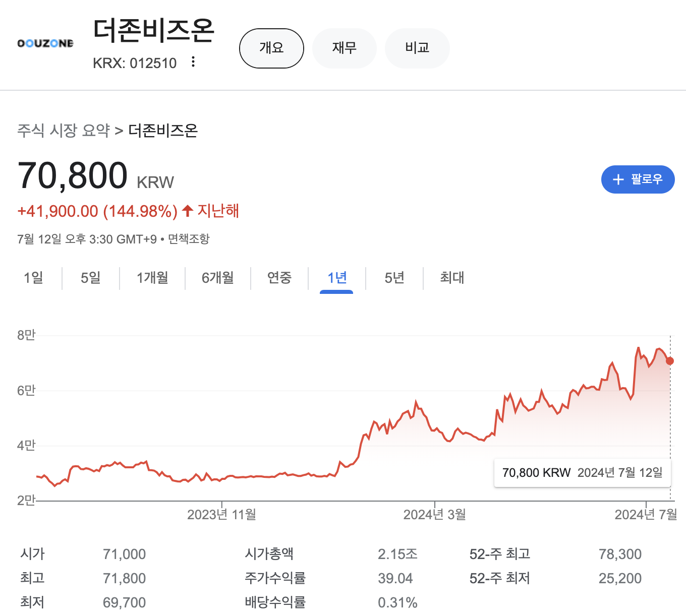686x616 pixels.
Task: Open the three-dot more options menu
Action: point(193,62)
